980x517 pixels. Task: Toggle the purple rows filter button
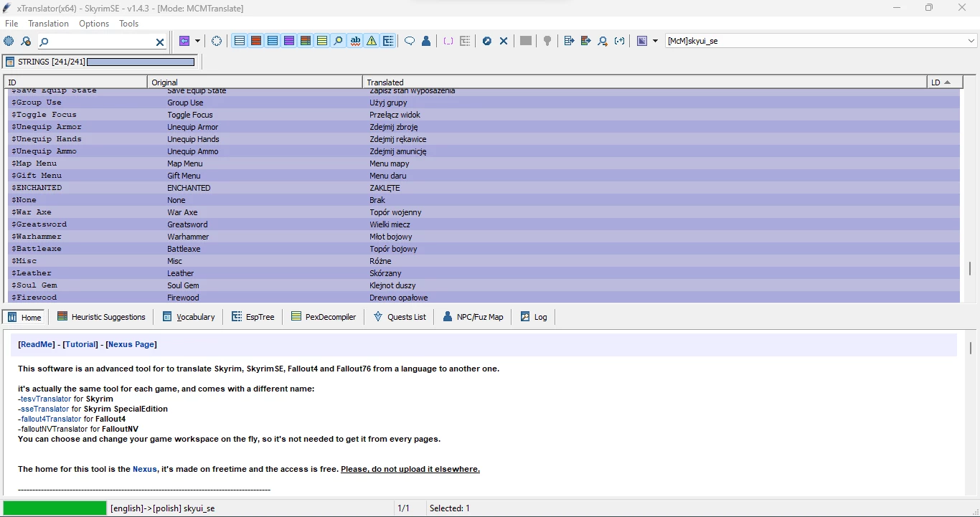coord(289,41)
